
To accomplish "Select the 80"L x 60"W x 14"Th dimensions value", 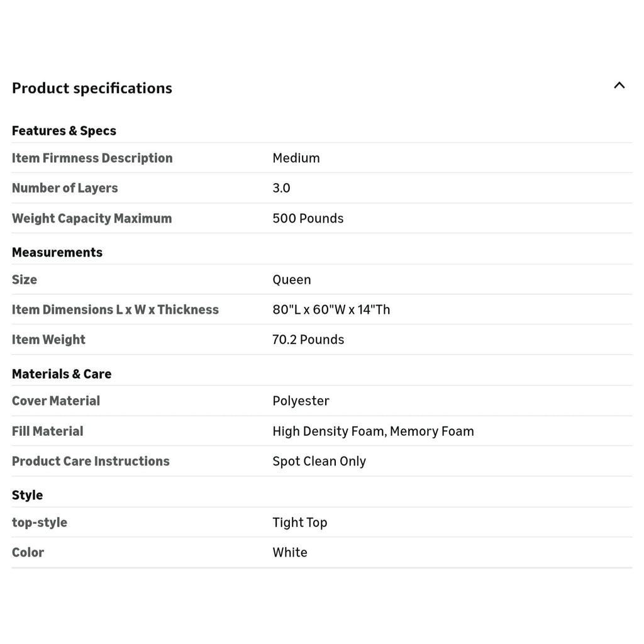I will point(331,309).
